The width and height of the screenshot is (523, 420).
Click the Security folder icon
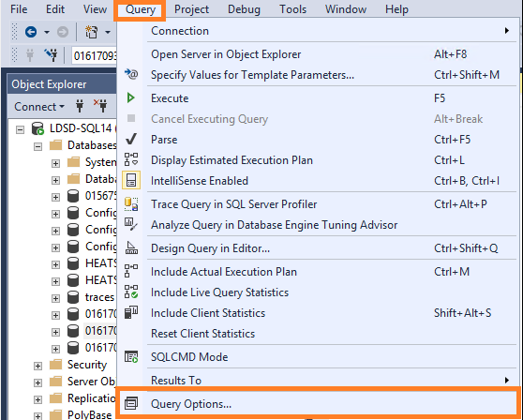click(55, 365)
